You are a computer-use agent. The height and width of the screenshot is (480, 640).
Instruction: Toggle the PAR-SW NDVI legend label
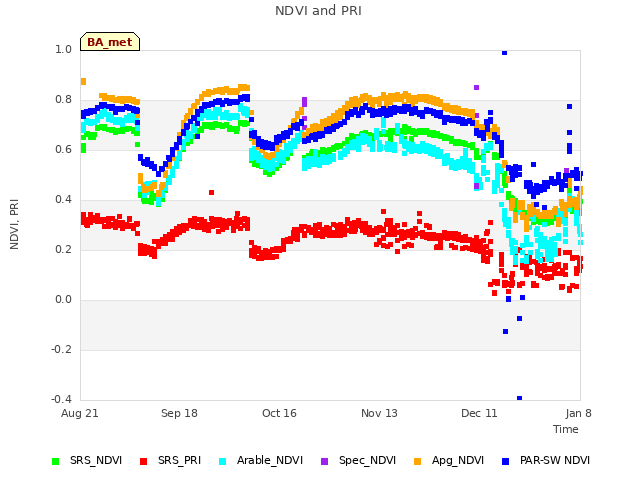(x=555, y=460)
